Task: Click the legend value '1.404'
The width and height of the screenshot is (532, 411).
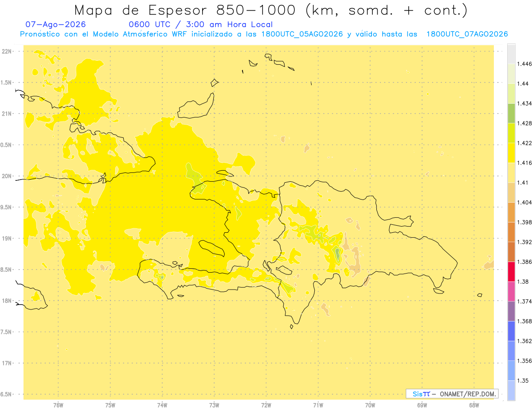Action: pyautogui.click(x=524, y=202)
